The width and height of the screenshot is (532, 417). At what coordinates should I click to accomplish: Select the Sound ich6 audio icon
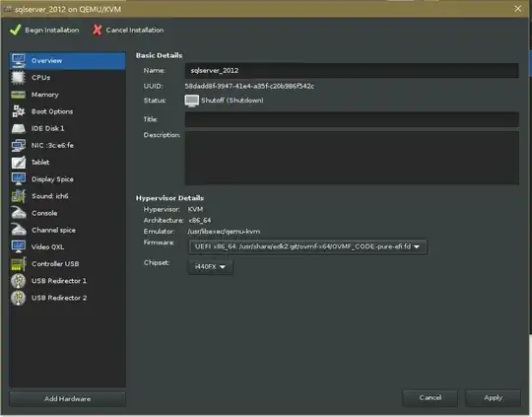19,196
